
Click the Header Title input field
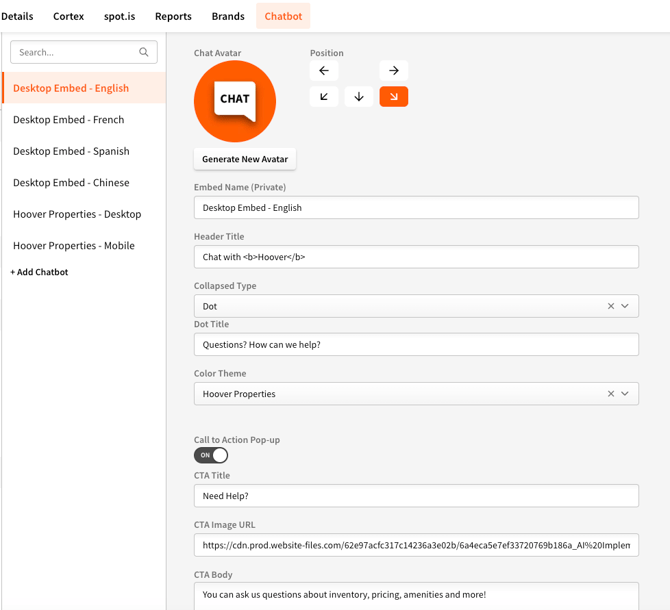tap(416, 257)
